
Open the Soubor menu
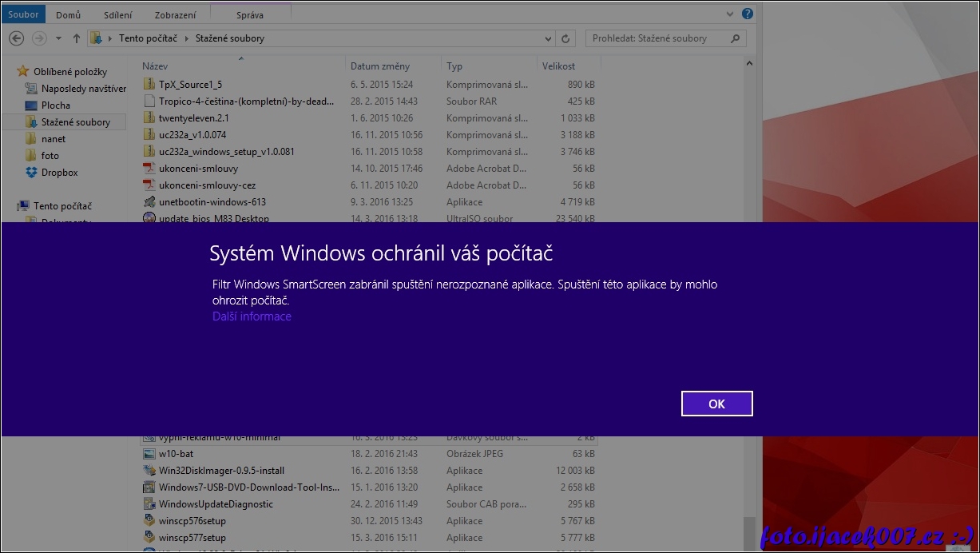click(x=23, y=15)
